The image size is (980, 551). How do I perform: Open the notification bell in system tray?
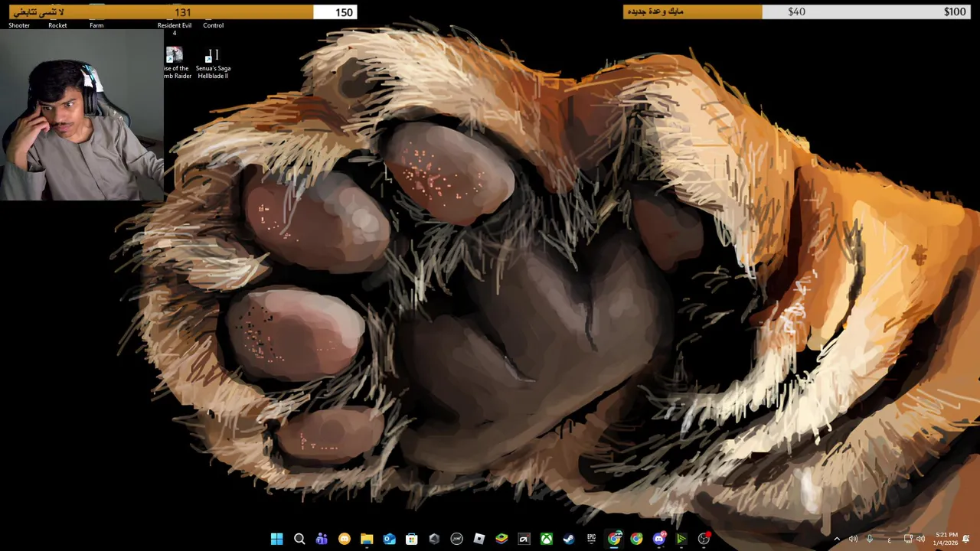click(966, 539)
